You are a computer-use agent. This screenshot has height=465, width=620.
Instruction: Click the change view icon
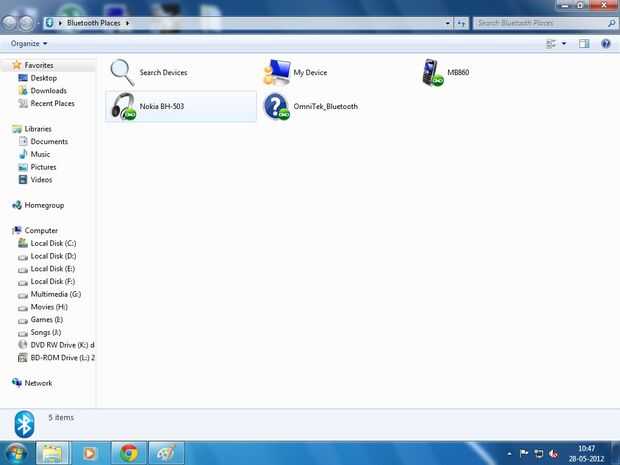[x=551, y=43]
